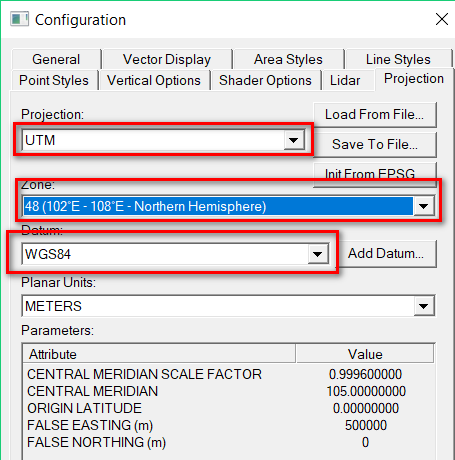The width and height of the screenshot is (455, 460).
Task: Expand the UTM projection dropdown arrow
Action: point(294,140)
